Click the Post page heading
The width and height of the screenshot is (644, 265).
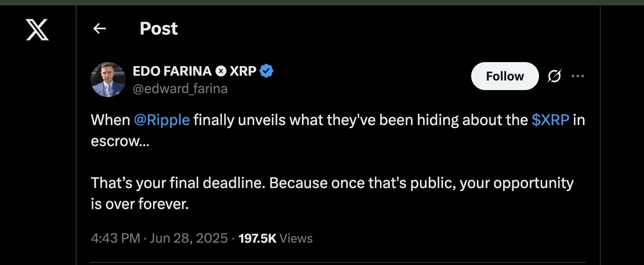click(158, 29)
